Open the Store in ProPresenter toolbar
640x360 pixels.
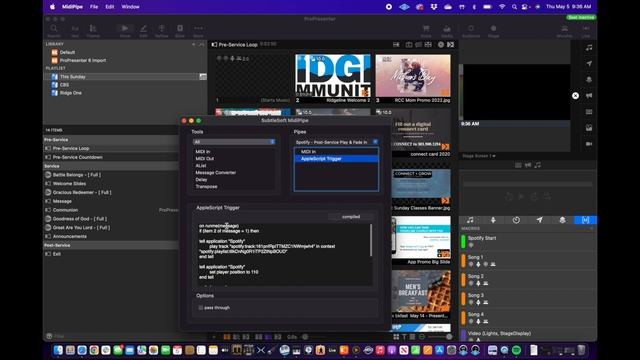(x=426, y=30)
